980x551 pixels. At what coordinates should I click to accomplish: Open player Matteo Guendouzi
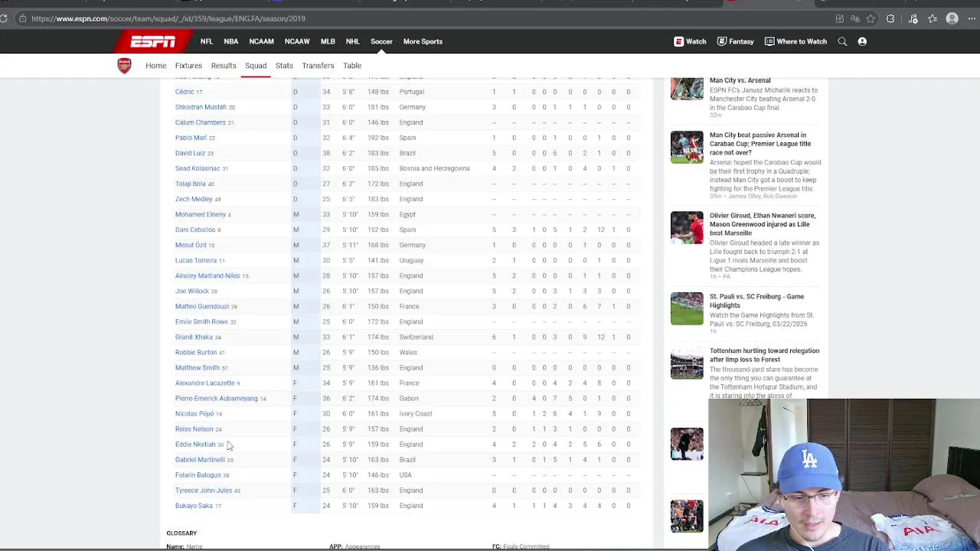pos(202,306)
